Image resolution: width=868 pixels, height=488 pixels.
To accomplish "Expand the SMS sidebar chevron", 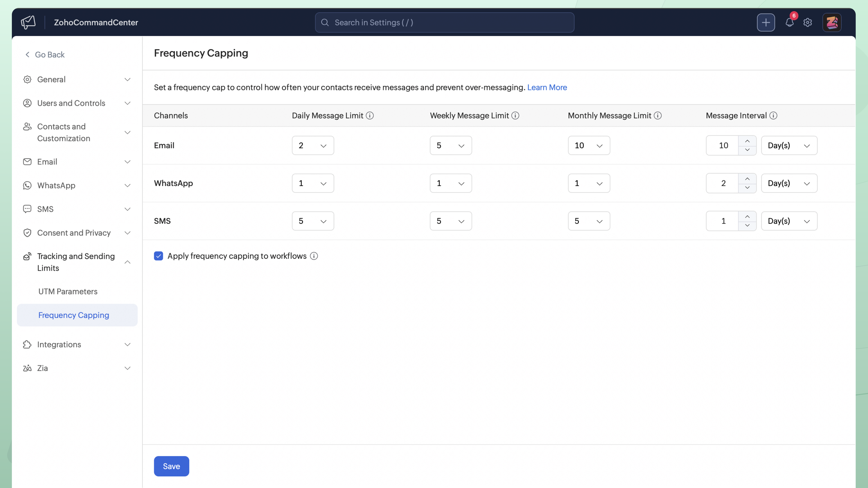I will 127,209.
